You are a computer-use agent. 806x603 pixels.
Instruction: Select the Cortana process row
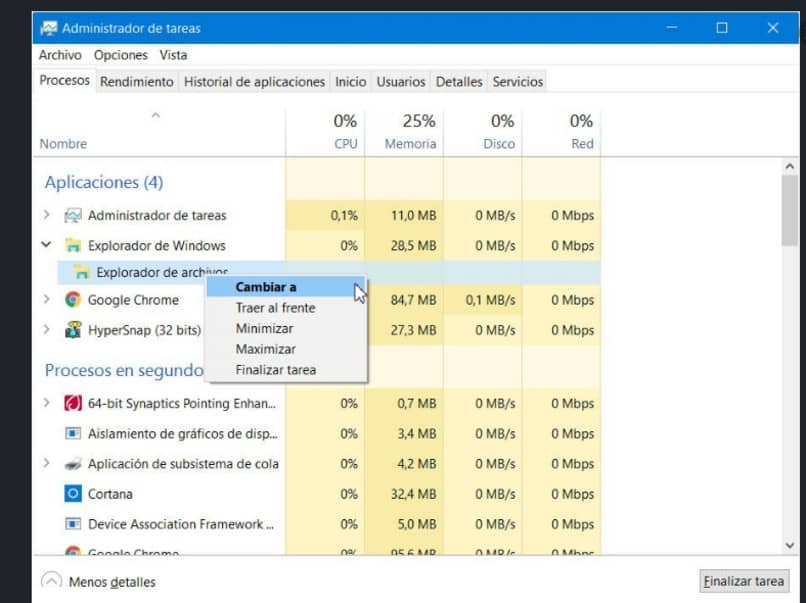click(317, 494)
